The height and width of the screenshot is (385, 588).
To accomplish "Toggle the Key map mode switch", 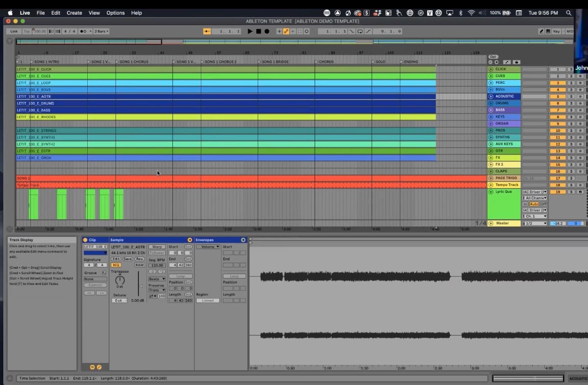I will click(556, 31).
